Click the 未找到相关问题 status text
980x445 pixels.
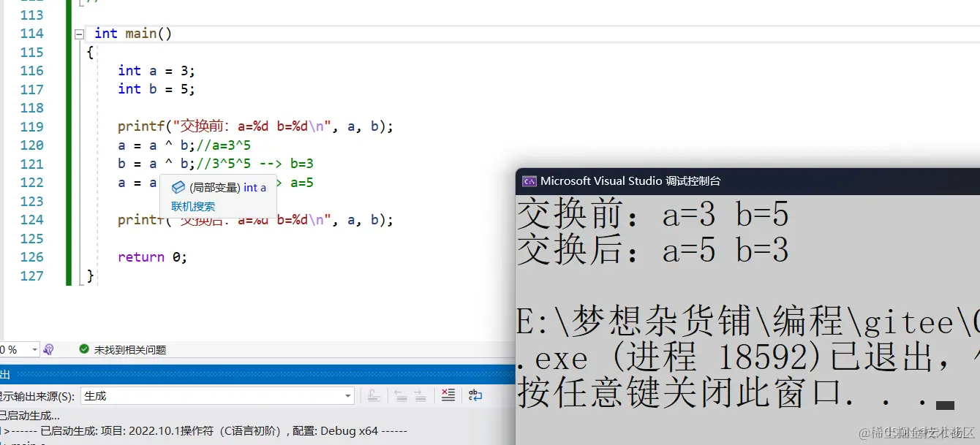click(x=130, y=350)
